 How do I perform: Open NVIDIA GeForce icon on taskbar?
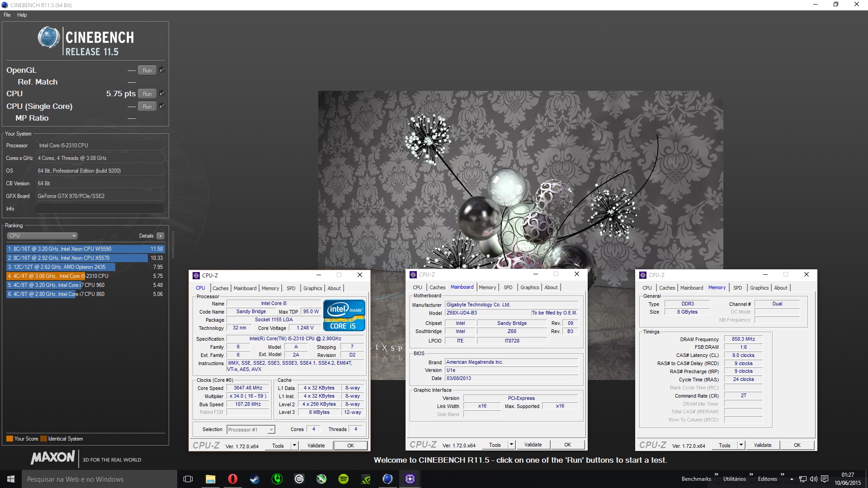pos(366,479)
